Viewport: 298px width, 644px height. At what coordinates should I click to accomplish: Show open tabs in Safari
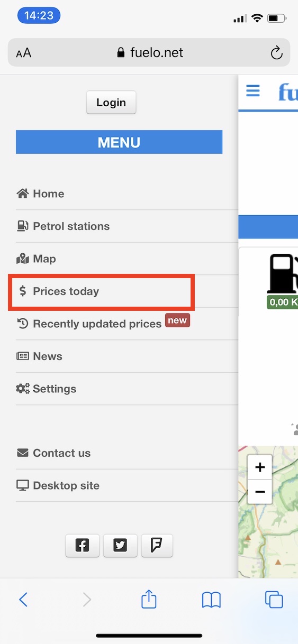274,600
